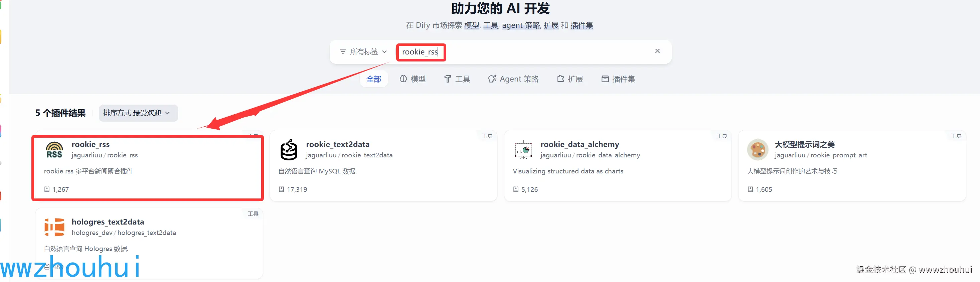Open the 所有标签 tag filter dropdown
Screen dimensions: 980x282
[x=363, y=52]
